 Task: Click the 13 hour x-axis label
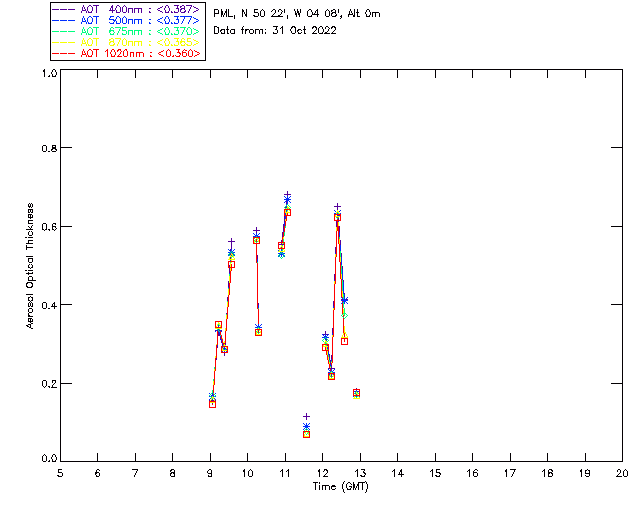[360, 473]
